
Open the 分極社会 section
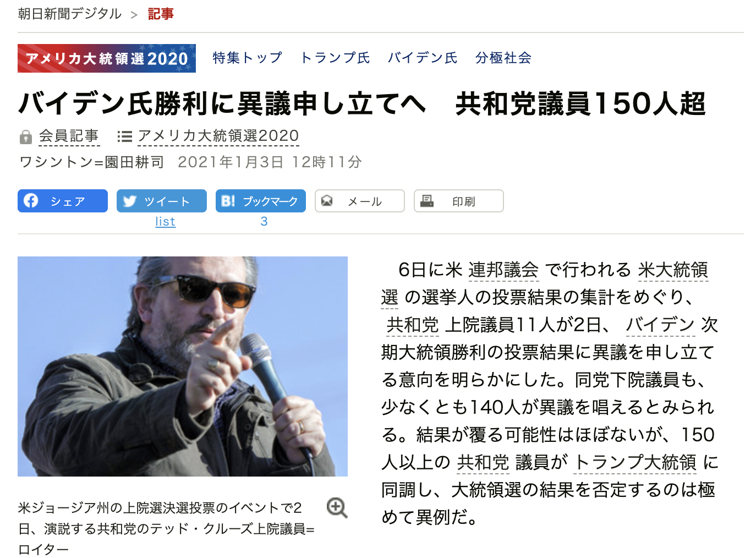[x=503, y=58]
